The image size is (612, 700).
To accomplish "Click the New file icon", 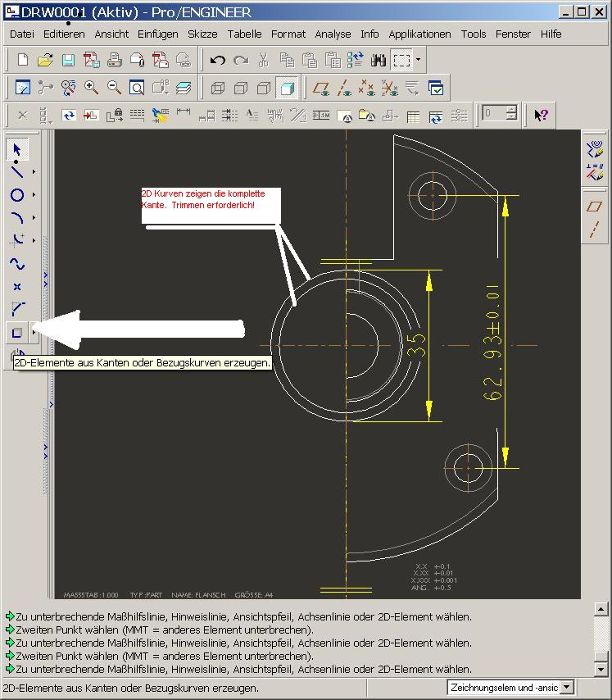I will [x=22, y=60].
